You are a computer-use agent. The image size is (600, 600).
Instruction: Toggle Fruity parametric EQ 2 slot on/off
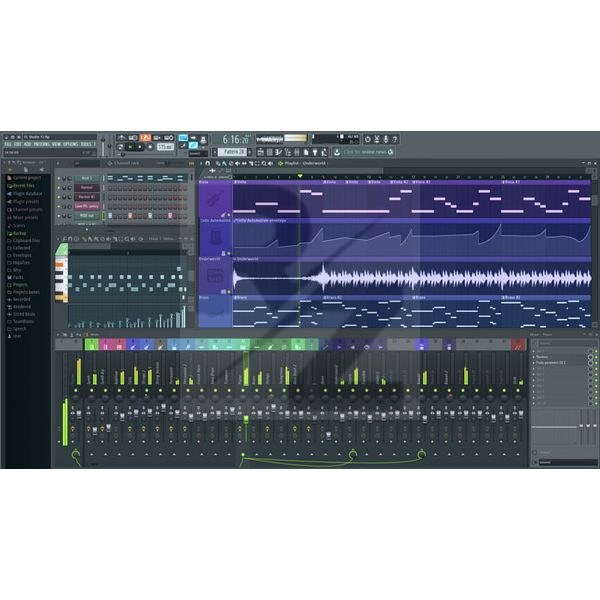[596, 363]
